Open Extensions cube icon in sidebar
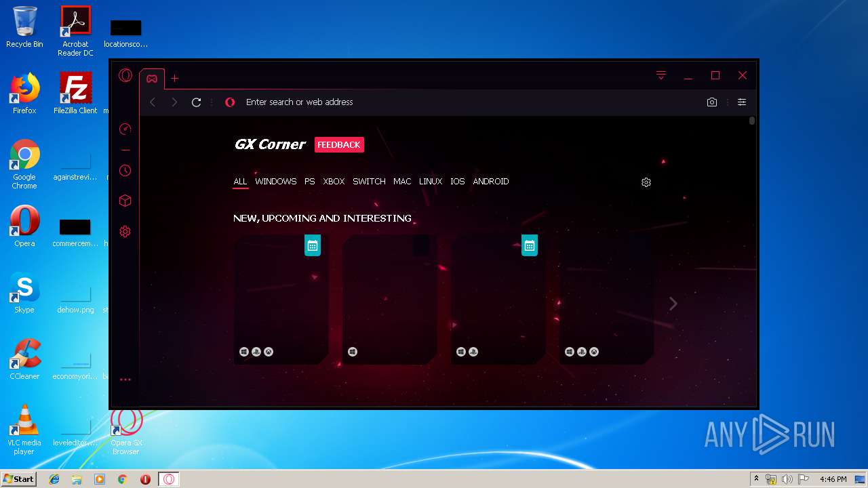Viewport: 868px width, 488px height. pos(125,201)
